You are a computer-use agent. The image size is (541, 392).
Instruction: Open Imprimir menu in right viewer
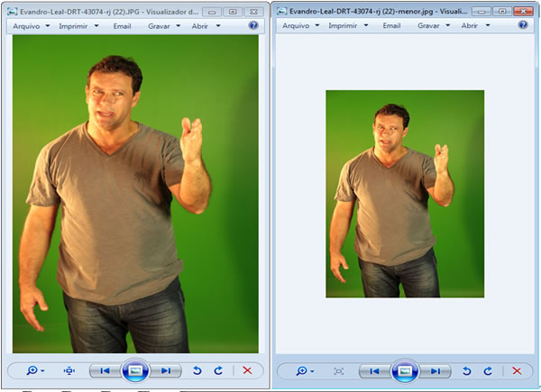click(343, 25)
